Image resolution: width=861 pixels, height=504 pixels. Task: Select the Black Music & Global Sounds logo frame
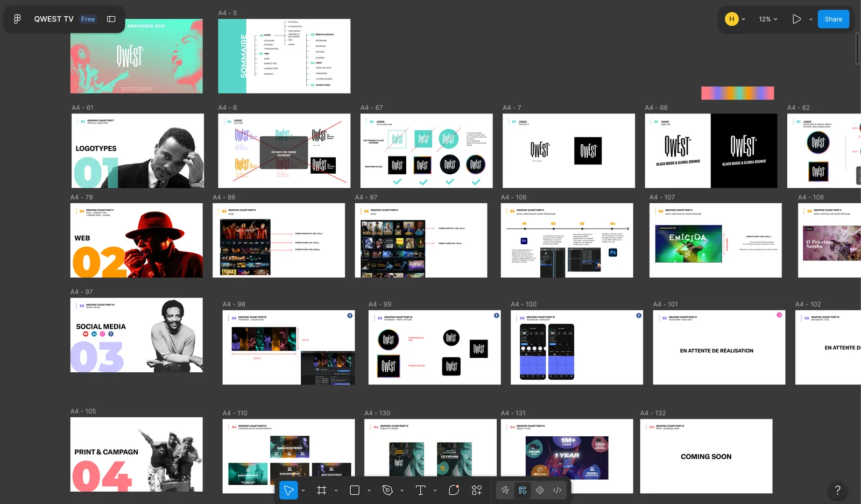click(x=711, y=151)
